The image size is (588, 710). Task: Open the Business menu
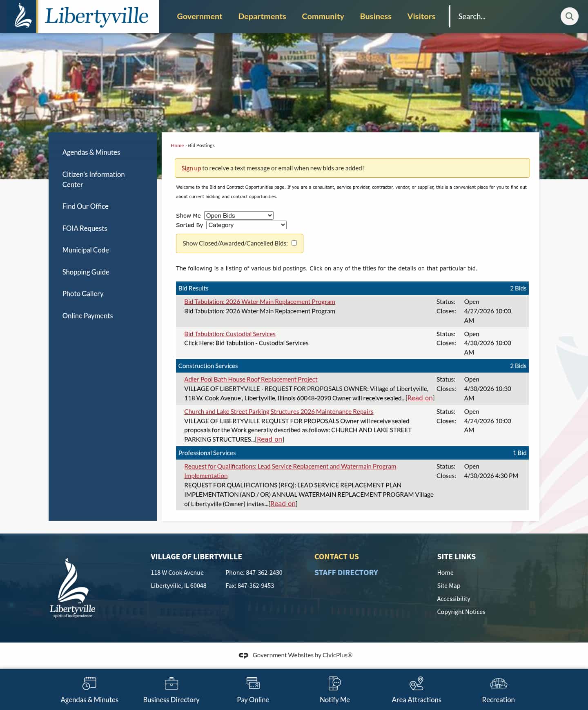(376, 16)
